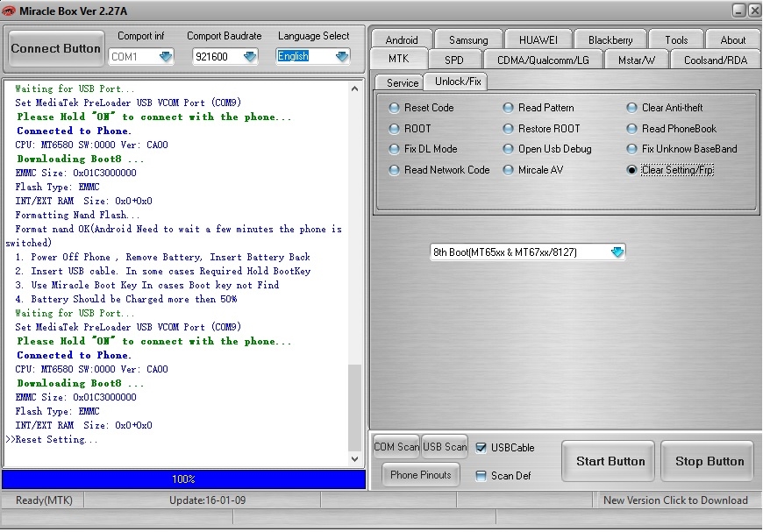763x532 pixels.
Task: Switch to the Service sub-tab
Action: pos(402,82)
